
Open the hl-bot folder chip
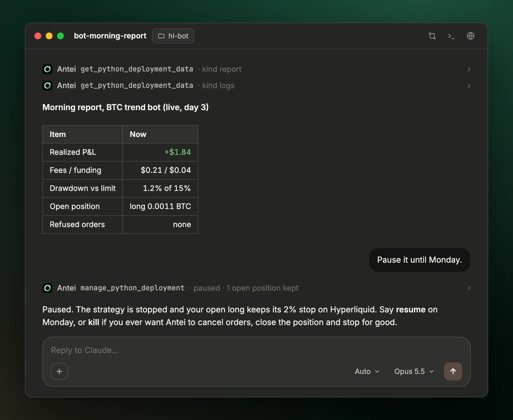pos(173,36)
